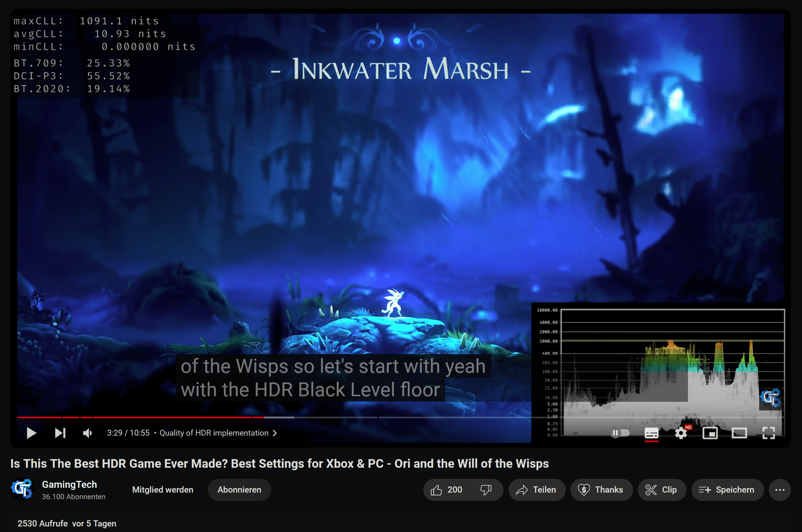The image size is (802, 532).
Task: Click the '36.100 Abonnenten' subscriber count
Action: point(74,497)
